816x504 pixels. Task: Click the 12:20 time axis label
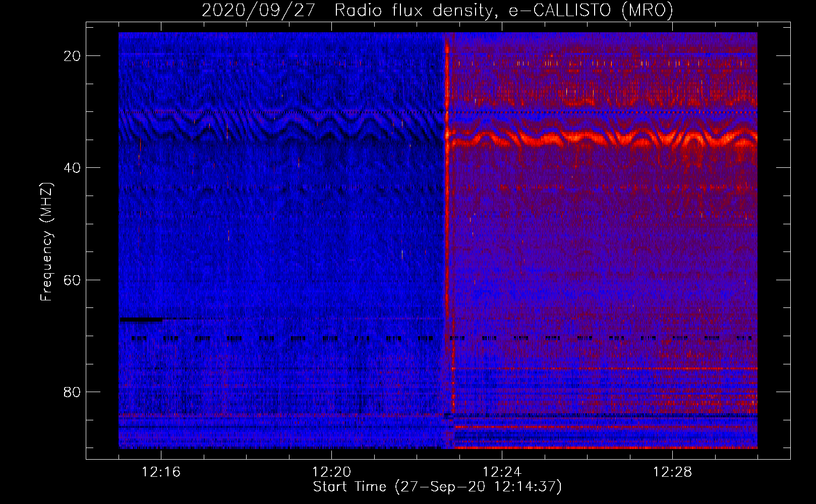click(332, 472)
